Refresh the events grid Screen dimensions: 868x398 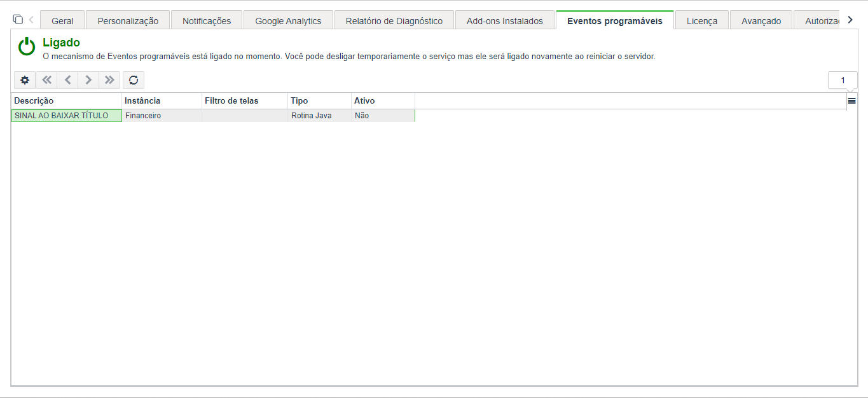[134, 80]
